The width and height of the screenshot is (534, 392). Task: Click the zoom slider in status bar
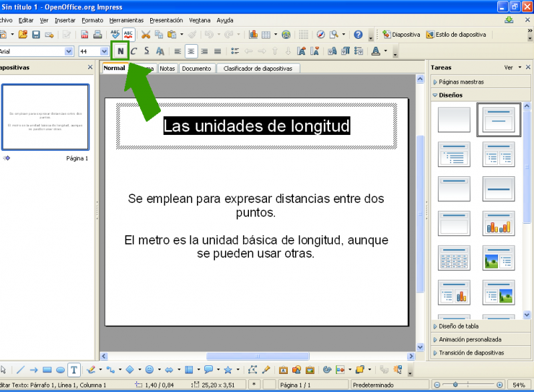click(467, 385)
